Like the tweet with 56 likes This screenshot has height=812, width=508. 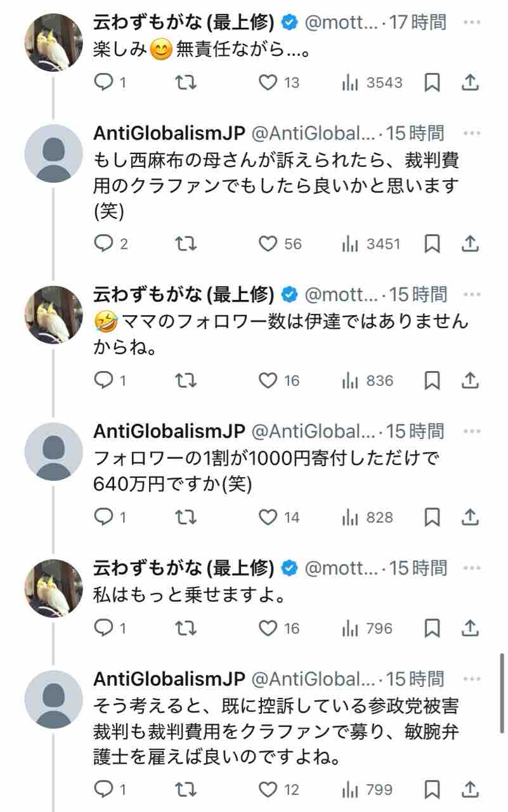click(269, 244)
